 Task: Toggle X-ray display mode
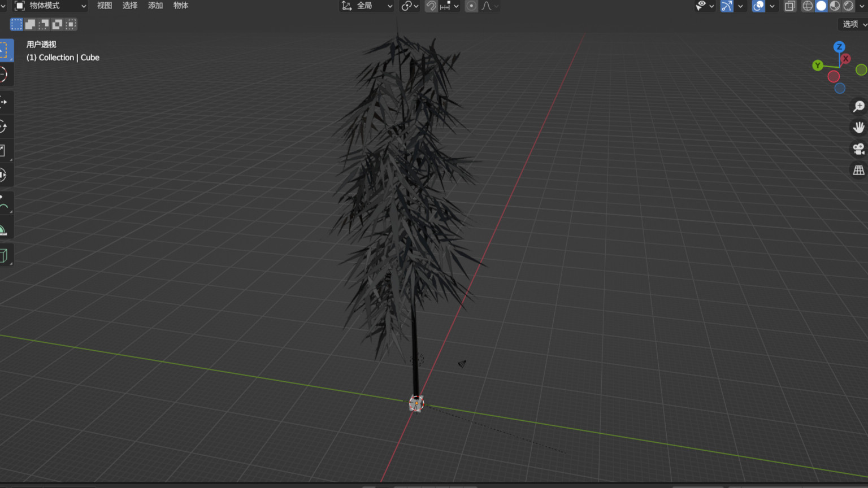click(790, 6)
